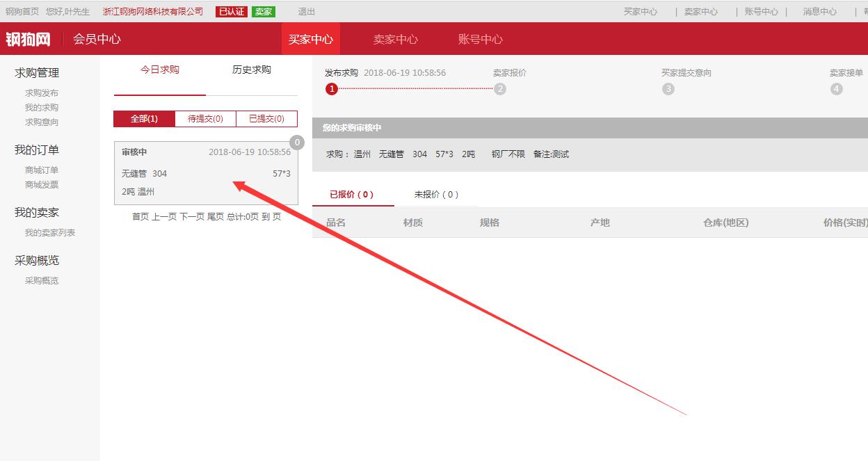Expand the 我的卖家 sidebar section
Image resolution: width=868 pixels, height=461 pixels.
(35, 211)
